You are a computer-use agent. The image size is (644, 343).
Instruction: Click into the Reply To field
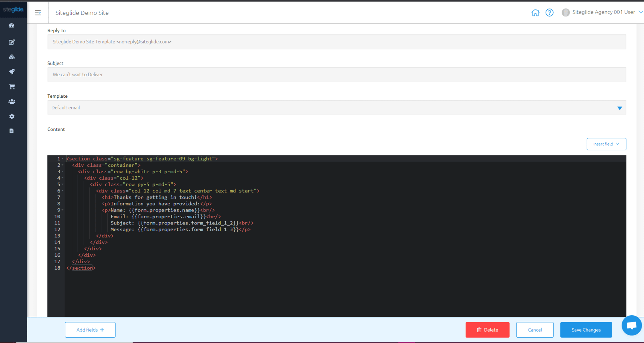(x=337, y=42)
